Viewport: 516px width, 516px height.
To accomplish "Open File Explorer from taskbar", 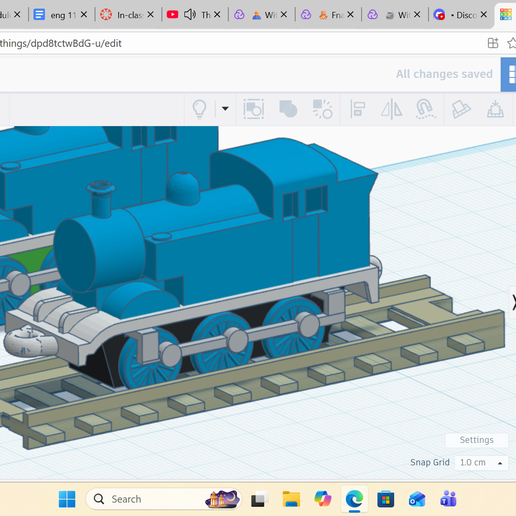I will coord(291,499).
